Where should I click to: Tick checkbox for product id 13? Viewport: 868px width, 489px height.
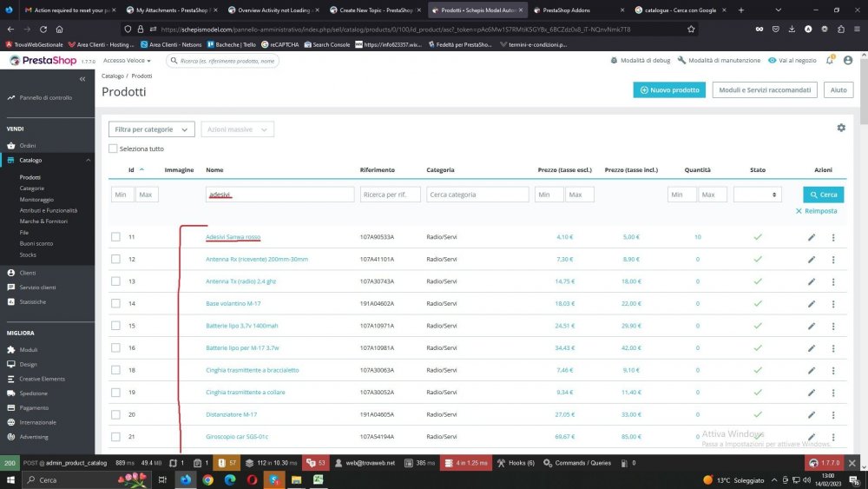tap(115, 281)
